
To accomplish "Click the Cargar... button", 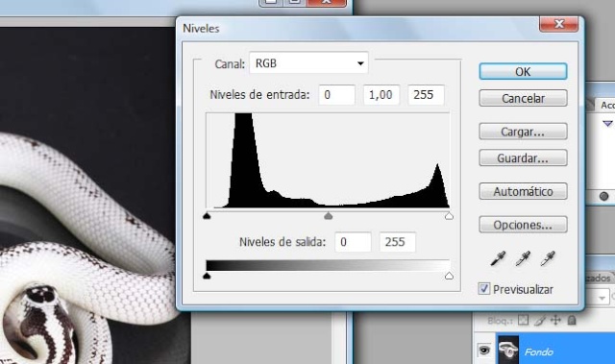I will pos(523,132).
